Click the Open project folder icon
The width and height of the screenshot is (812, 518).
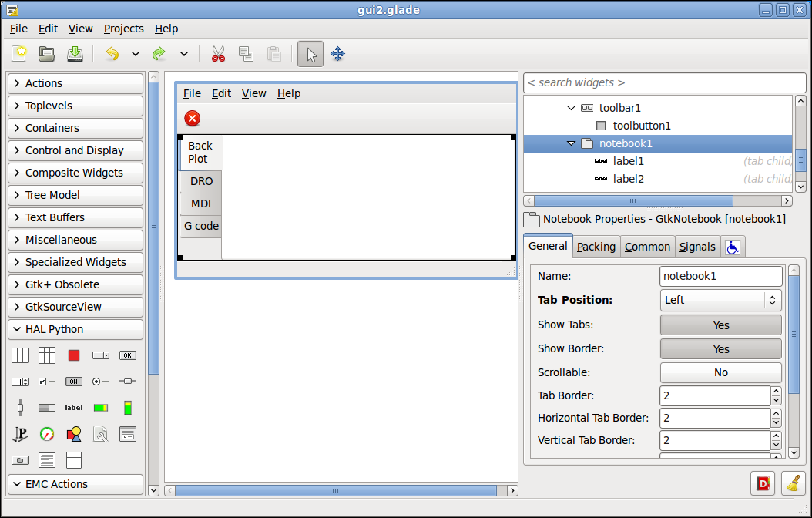click(x=46, y=53)
